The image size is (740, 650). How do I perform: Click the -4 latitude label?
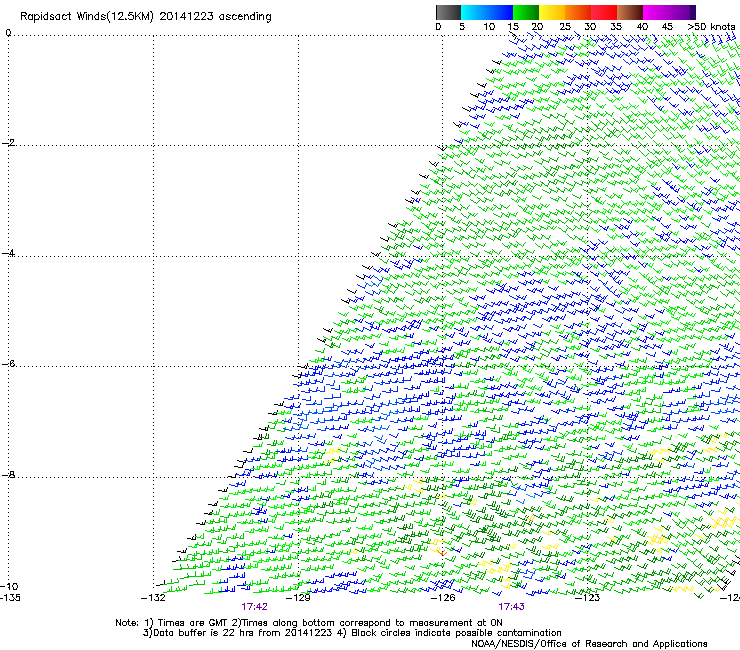tap(8, 253)
